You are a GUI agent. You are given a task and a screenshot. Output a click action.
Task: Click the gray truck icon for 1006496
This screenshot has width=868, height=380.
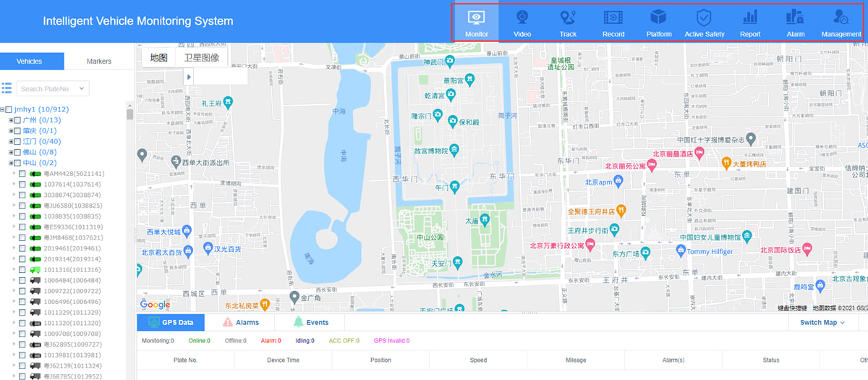[x=36, y=302]
